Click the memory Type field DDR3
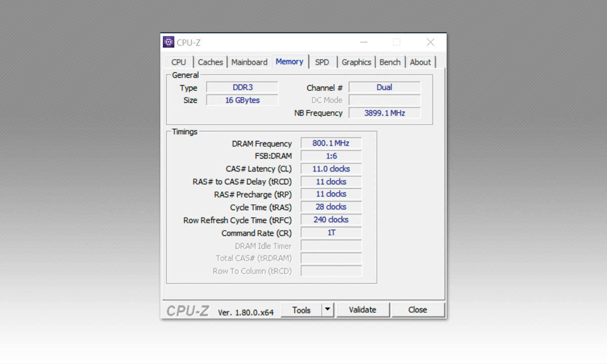 (242, 87)
